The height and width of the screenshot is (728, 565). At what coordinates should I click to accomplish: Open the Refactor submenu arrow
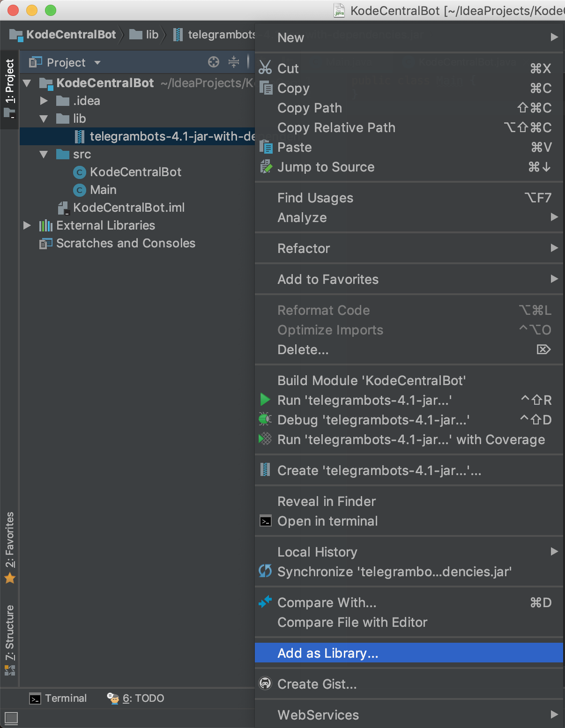(x=554, y=248)
